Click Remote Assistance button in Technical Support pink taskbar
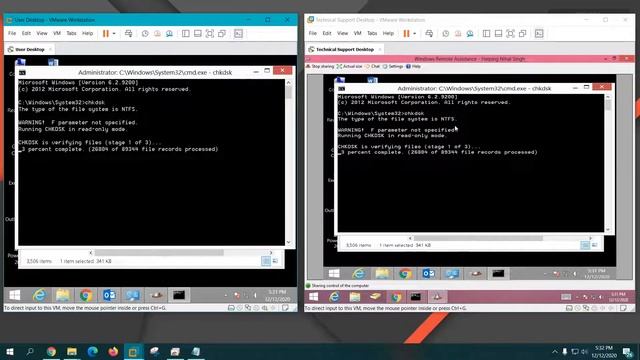The height and width of the screenshot is (360, 640). (x=437, y=297)
